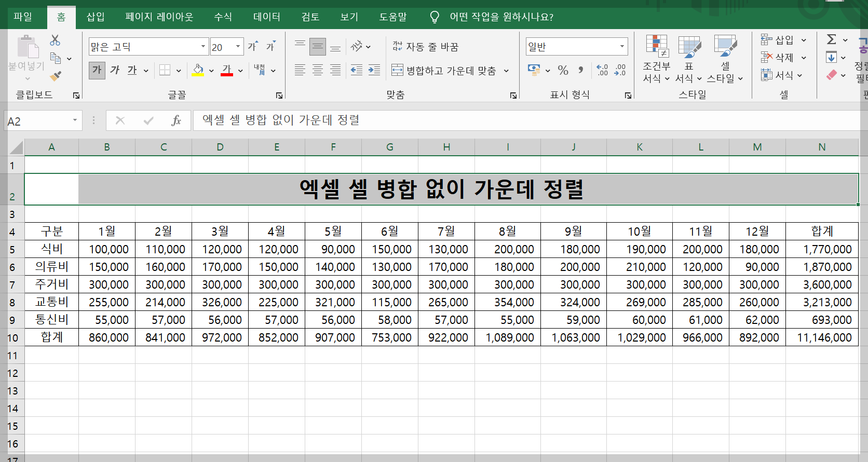This screenshot has height=462, width=868.
Task: Click the text orientation icon
Action: click(357, 47)
